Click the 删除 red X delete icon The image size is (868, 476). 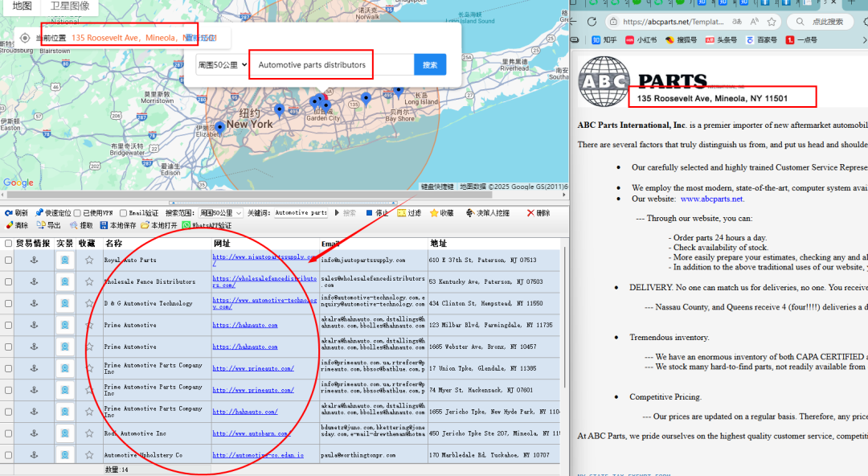point(530,213)
